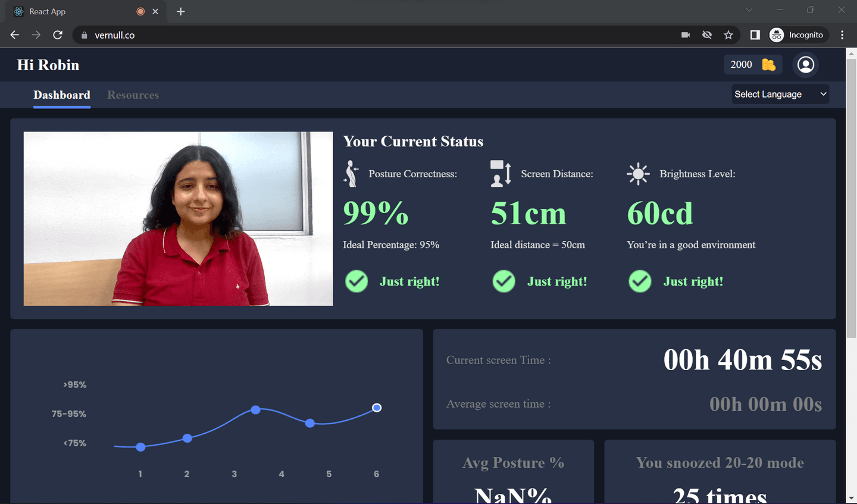Bookmark this page with the star icon
857x504 pixels.
click(728, 35)
